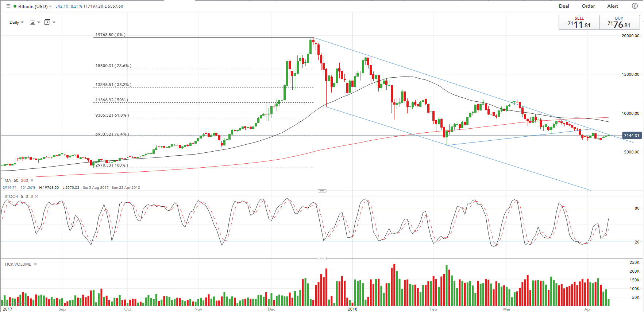Grab the resize handle above TICK VOLUME panel
Image resolution: width=644 pixels, height=312 pixels.
pos(322,258)
